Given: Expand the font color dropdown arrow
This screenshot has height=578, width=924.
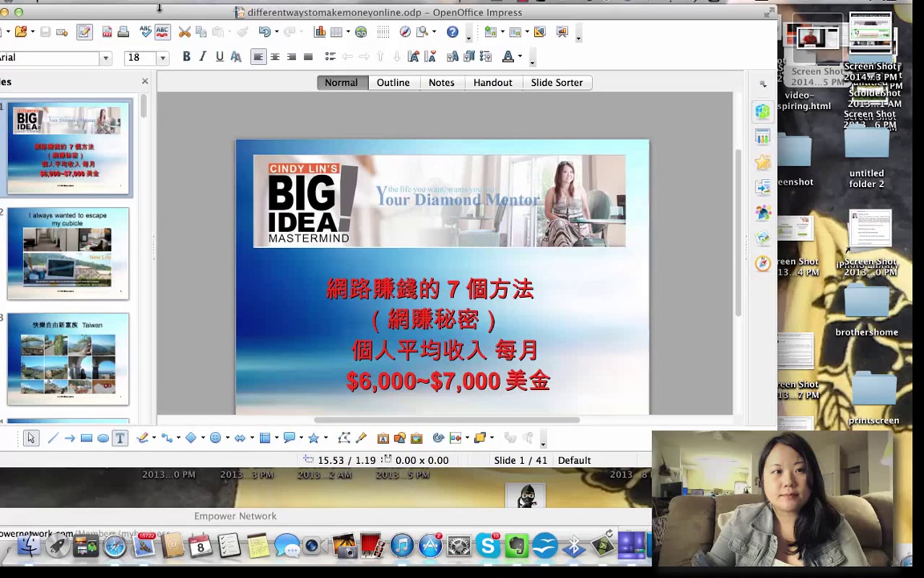Looking at the screenshot, I should [520, 57].
